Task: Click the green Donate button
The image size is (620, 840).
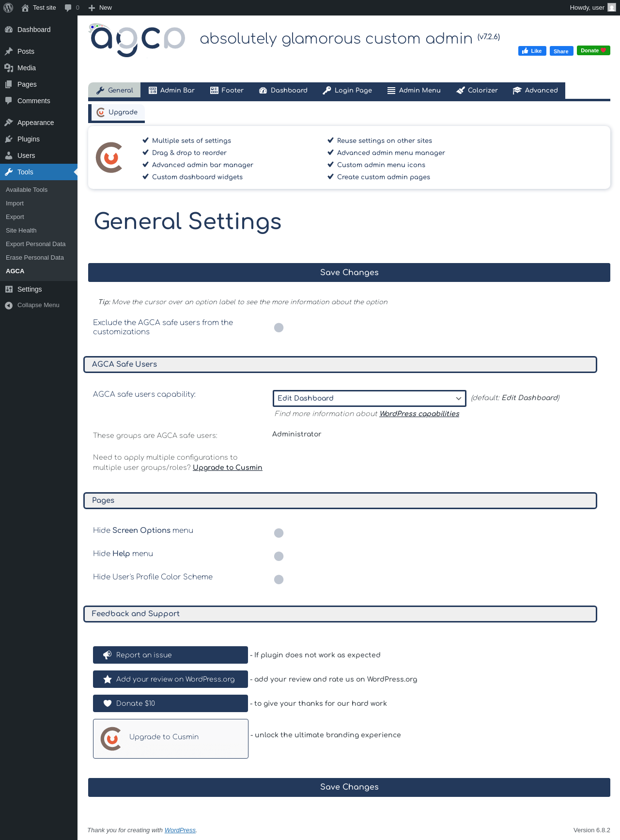Action: [x=593, y=50]
